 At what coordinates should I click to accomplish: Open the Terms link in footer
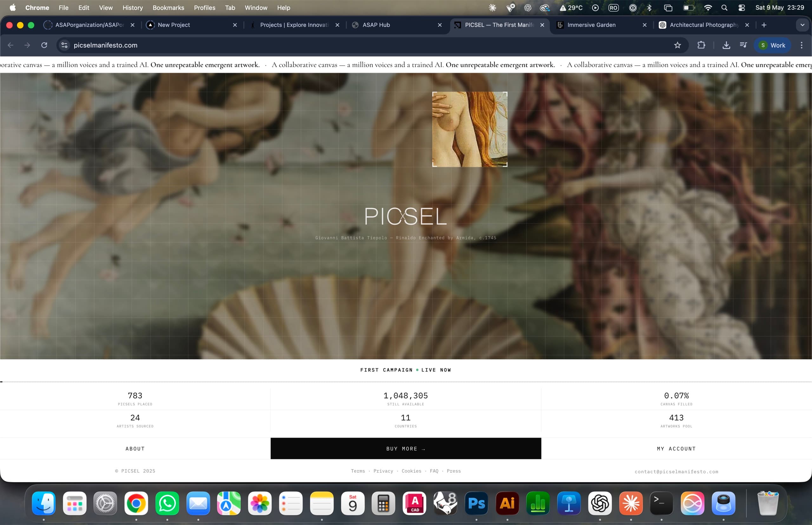tap(358, 471)
